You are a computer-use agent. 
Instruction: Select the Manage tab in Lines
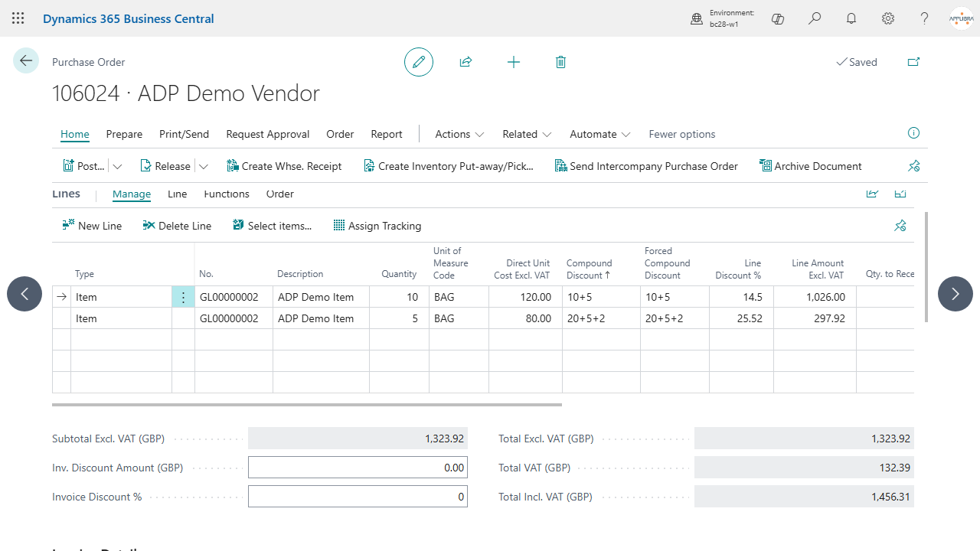132,194
